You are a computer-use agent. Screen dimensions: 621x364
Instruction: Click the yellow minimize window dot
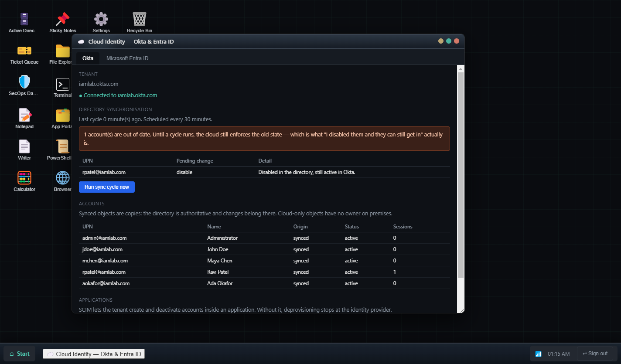coord(441,41)
